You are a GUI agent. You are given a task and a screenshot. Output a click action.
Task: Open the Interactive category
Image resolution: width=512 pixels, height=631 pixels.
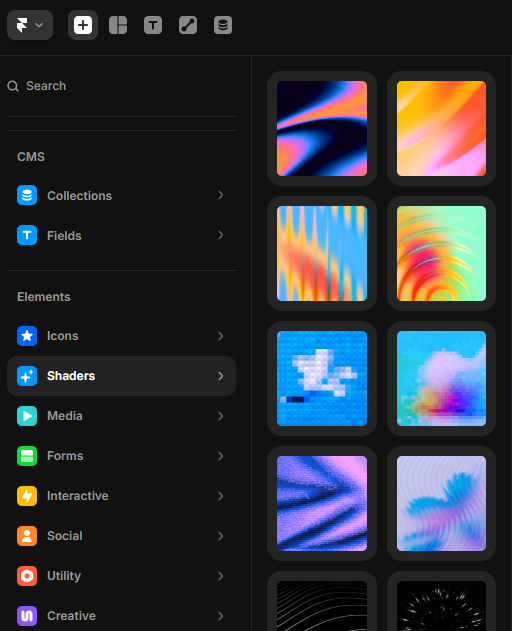coord(121,496)
